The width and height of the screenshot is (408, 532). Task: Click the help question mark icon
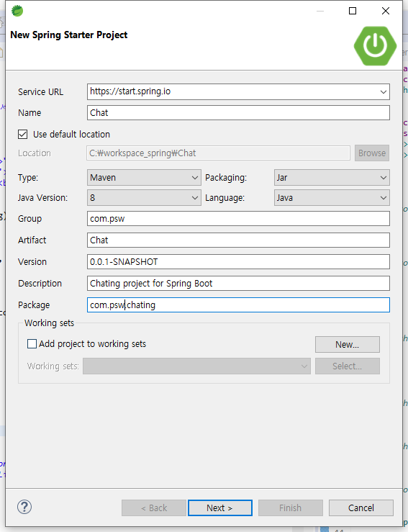(x=24, y=507)
